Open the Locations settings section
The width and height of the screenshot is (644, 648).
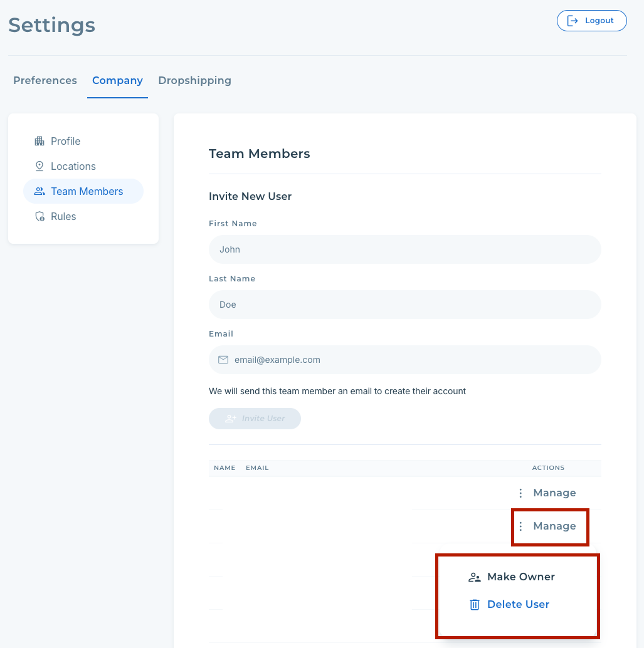(73, 166)
